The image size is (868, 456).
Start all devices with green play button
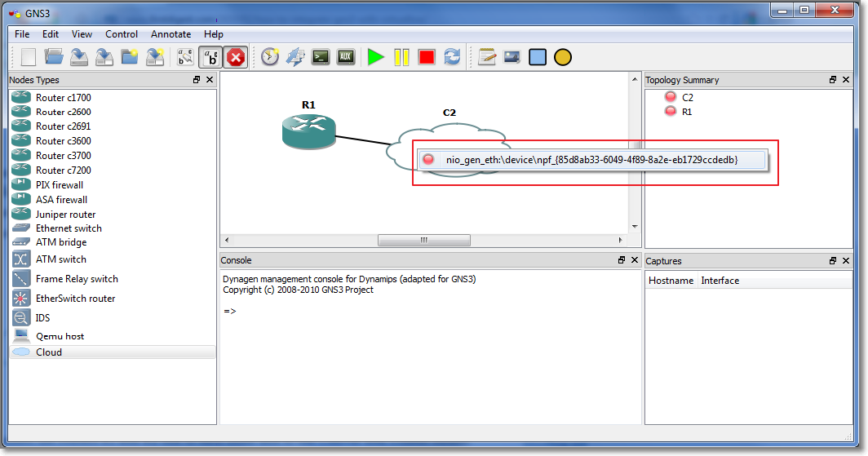point(376,57)
